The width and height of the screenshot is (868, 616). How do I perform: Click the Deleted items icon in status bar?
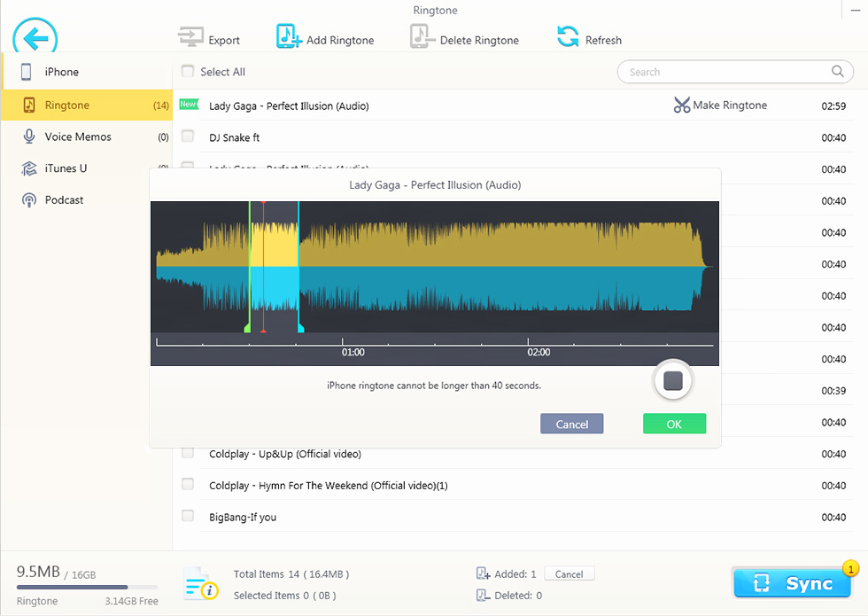pyautogui.click(x=483, y=595)
